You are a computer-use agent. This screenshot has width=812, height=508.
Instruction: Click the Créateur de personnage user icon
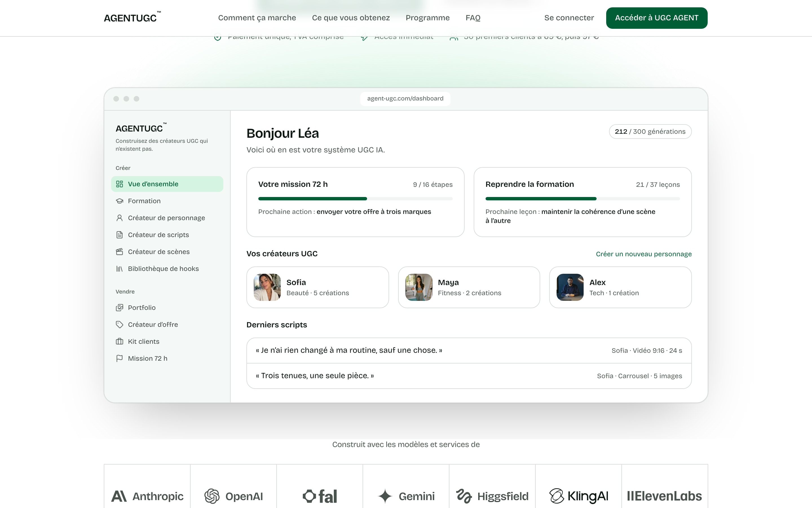coord(120,218)
